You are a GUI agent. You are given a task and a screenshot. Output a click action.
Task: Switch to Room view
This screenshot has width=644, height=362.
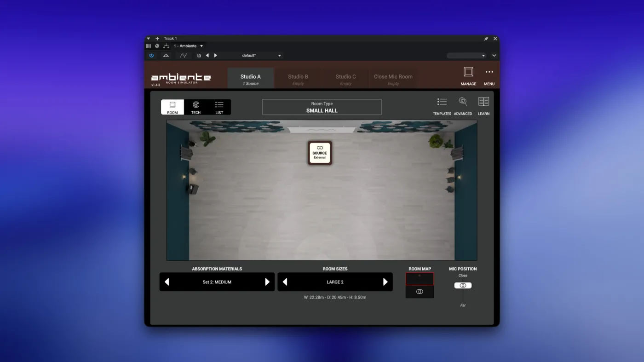(x=172, y=107)
